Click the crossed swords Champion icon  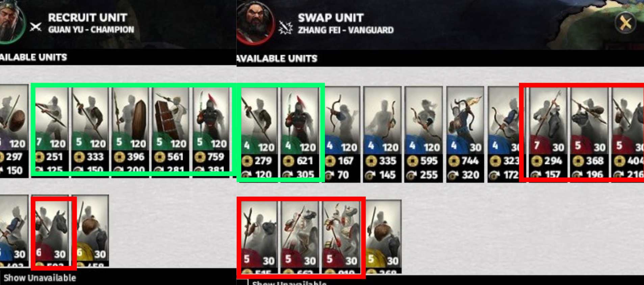coord(35,27)
